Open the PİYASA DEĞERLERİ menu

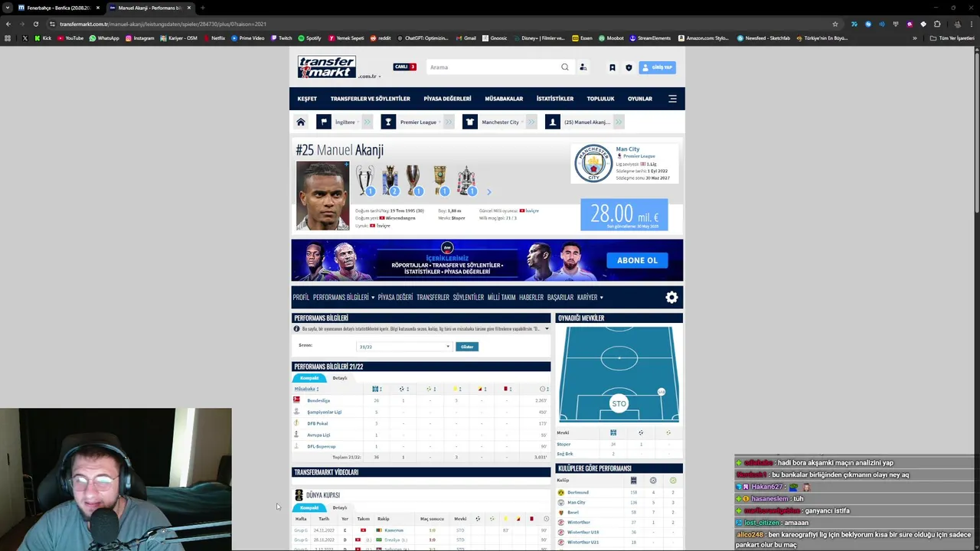(447, 99)
